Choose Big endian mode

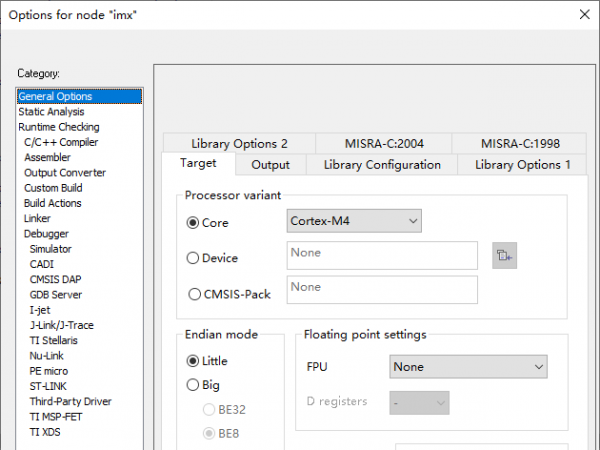tap(194, 384)
